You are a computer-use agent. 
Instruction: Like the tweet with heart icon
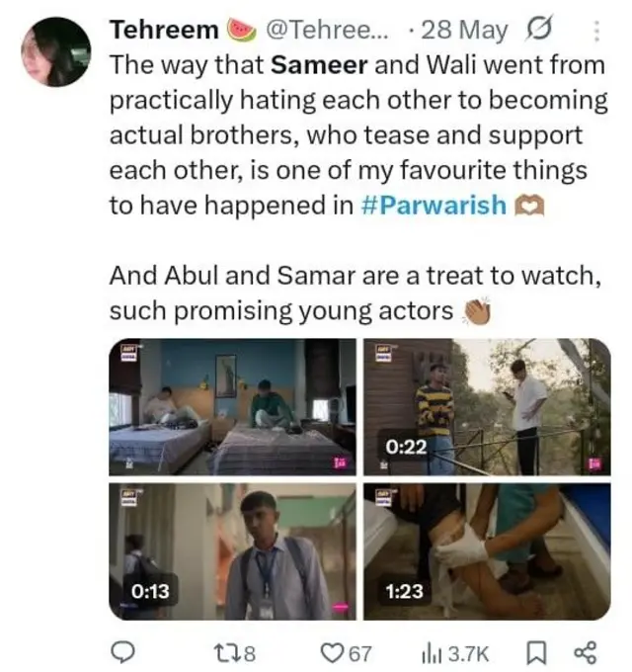[334, 651]
